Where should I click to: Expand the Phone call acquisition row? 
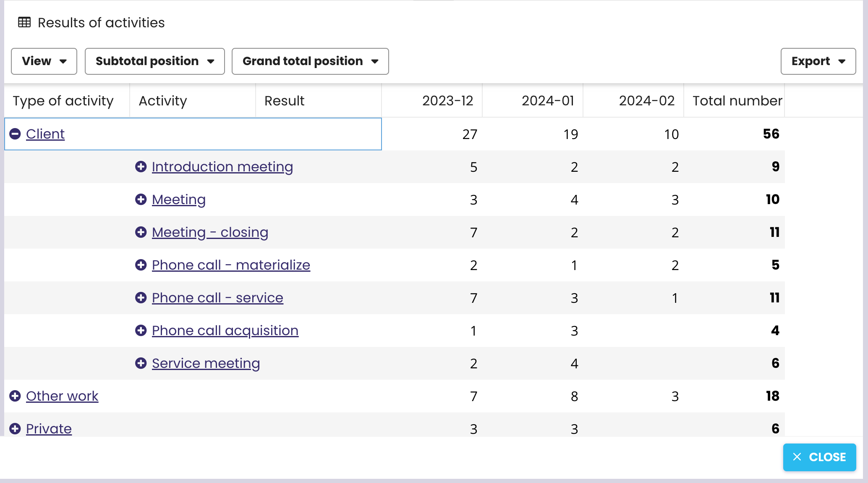[141, 331]
